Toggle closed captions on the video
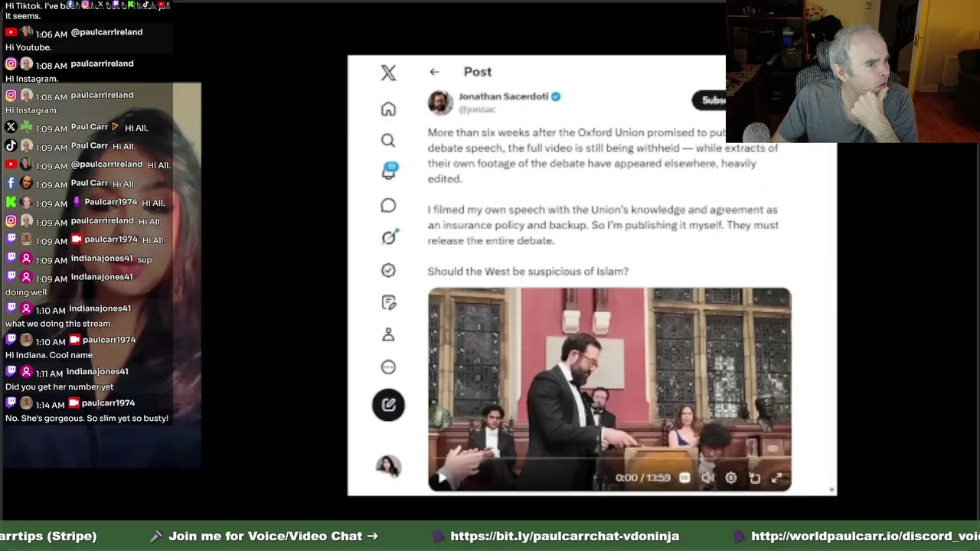Screen dimensions: 980x551 click(684, 478)
